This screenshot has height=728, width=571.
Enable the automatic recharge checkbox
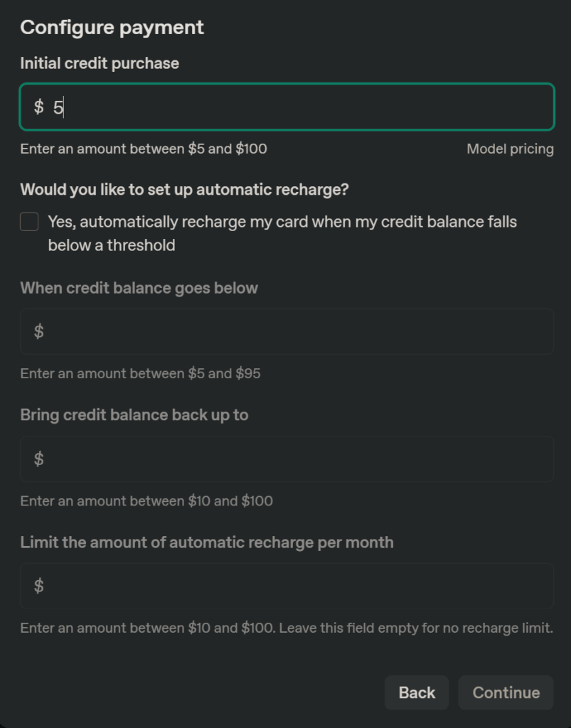pyautogui.click(x=29, y=223)
